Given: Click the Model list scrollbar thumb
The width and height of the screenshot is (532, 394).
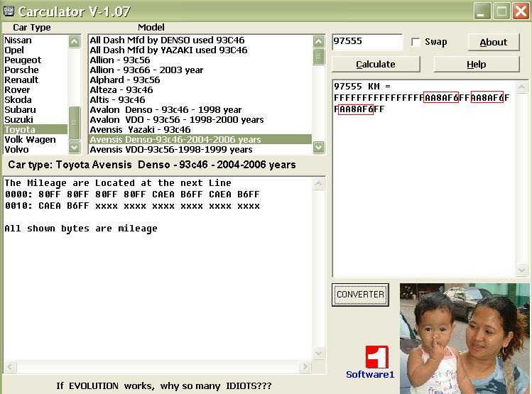Looking at the screenshot, I should [x=318, y=57].
